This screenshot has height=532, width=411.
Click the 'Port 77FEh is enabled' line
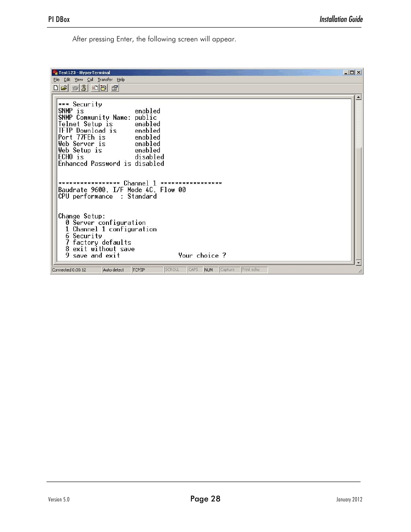109,137
